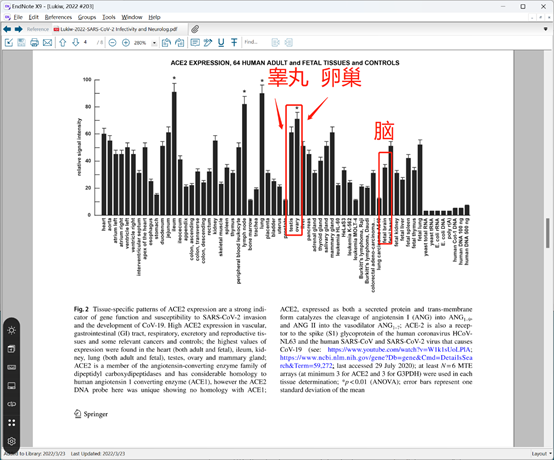
Task: Go forward with the right arrow
Action: pos(18,29)
